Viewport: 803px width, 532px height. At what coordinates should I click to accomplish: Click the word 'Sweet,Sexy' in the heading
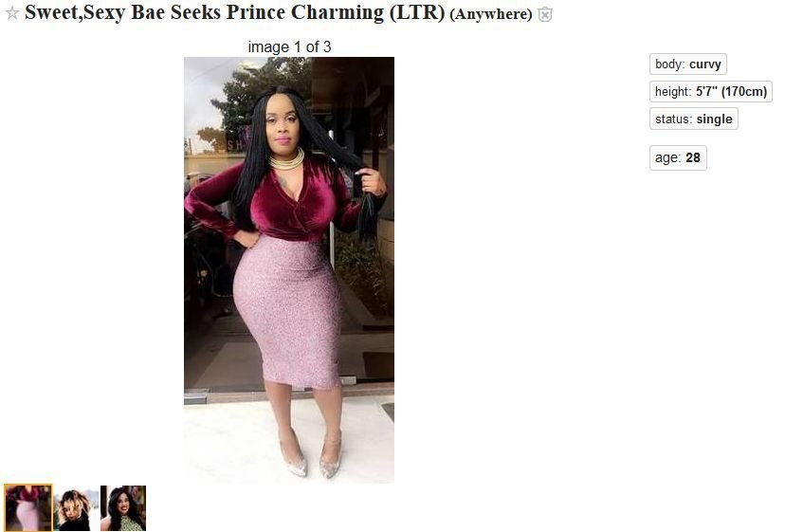(75, 12)
